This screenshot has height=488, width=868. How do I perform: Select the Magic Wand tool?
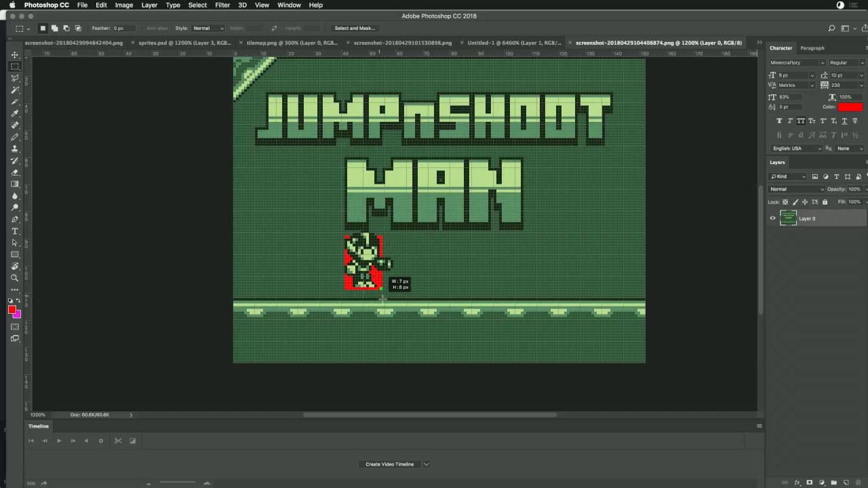coord(15,89)
